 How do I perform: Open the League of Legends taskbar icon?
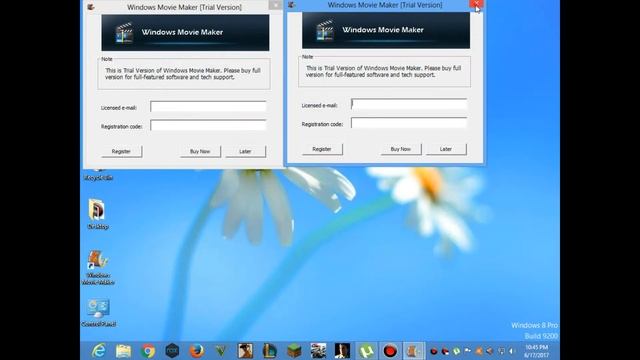click(269, 351)
